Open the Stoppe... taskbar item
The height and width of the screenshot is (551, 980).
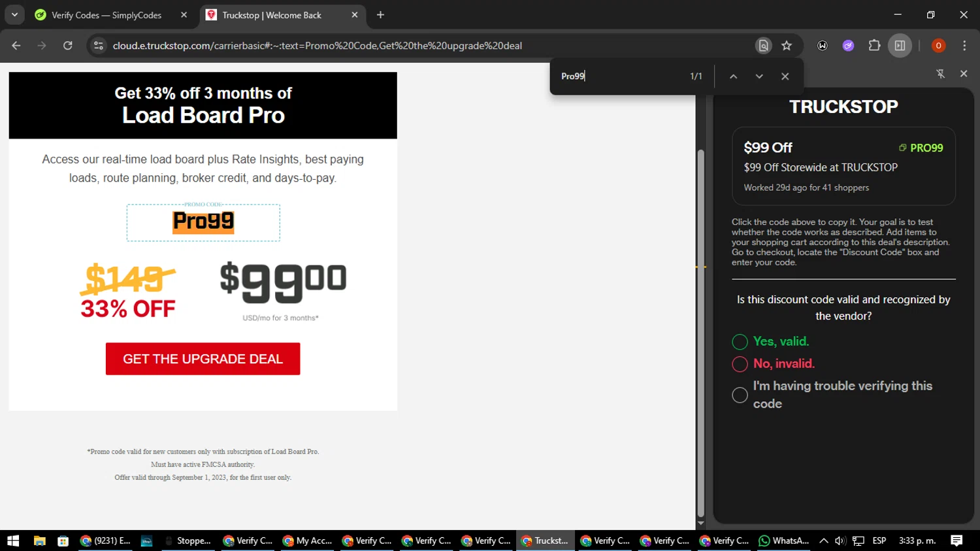tap(188, 541)
